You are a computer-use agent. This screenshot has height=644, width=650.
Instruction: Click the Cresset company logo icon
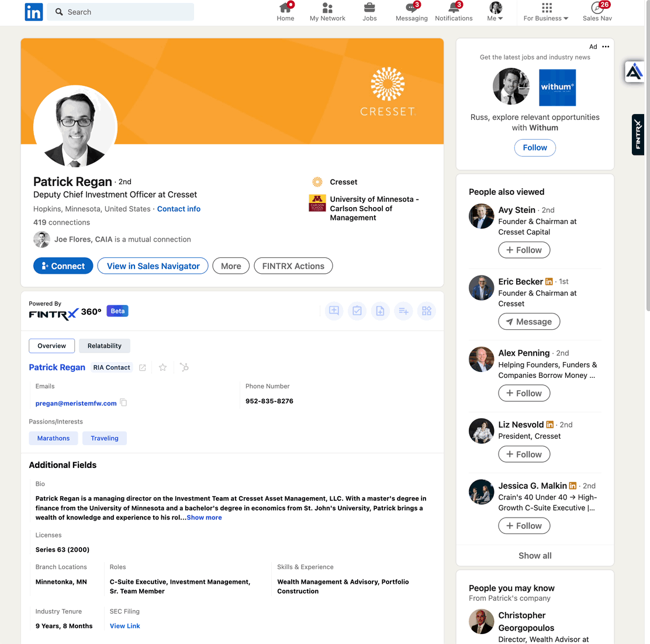click(x=317, y=182)
